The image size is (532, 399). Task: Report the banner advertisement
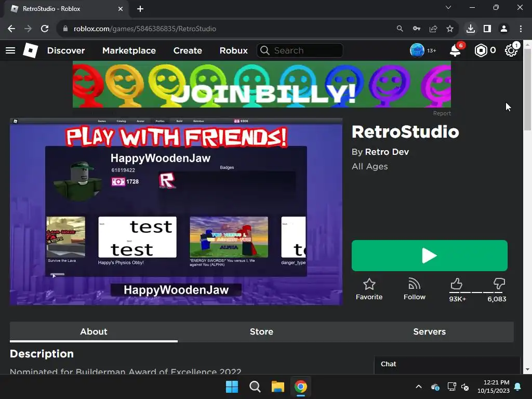click(x=442, y=113)
